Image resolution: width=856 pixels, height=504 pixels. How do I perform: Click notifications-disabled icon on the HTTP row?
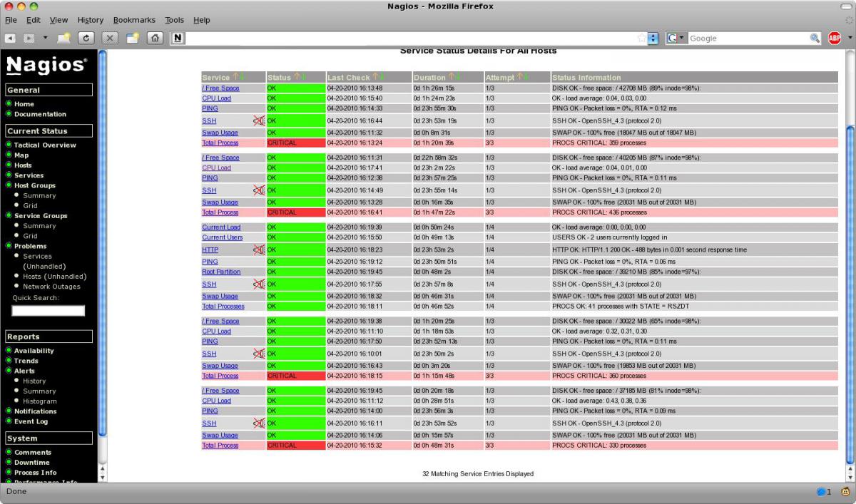(259, 250)
